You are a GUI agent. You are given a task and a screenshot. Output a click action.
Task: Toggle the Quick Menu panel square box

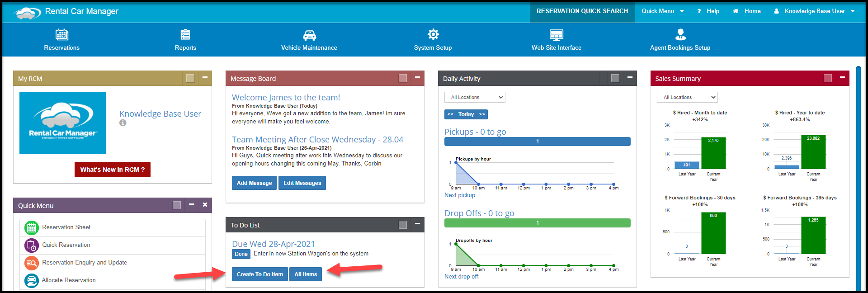point(177,205)
